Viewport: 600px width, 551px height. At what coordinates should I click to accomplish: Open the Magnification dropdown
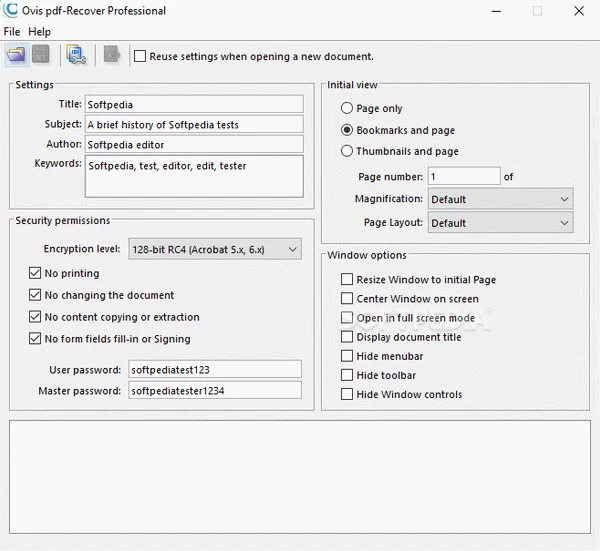(500, 199)
